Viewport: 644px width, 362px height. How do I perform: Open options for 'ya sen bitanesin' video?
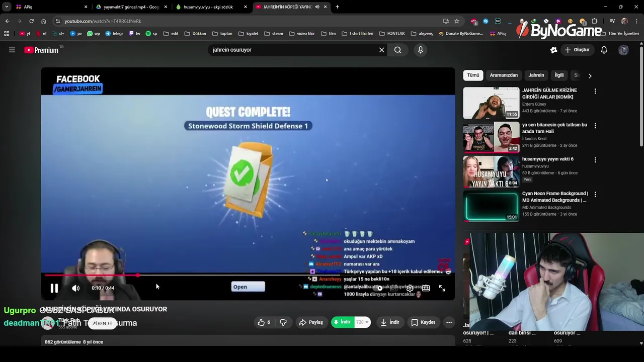[595, 126]
